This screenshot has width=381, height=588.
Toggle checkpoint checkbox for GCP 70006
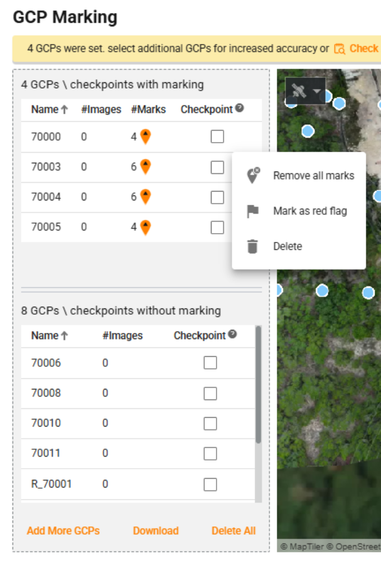point(210,363)
